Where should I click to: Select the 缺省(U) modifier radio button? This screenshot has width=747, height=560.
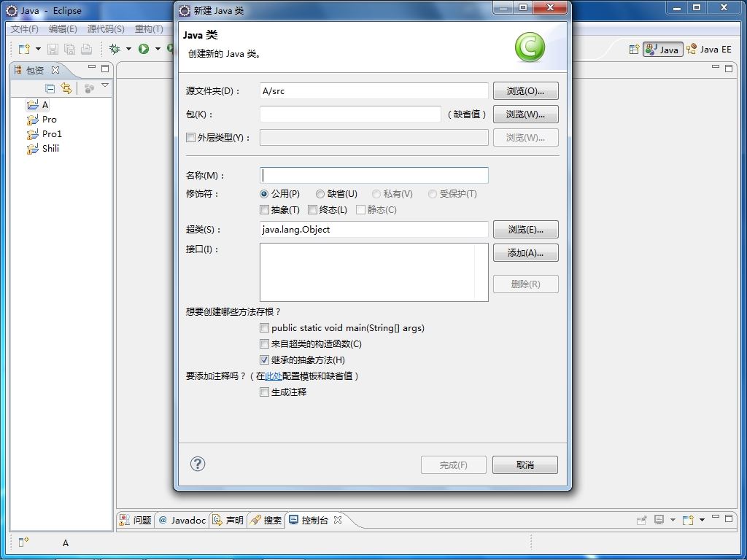tap(320, 194)
